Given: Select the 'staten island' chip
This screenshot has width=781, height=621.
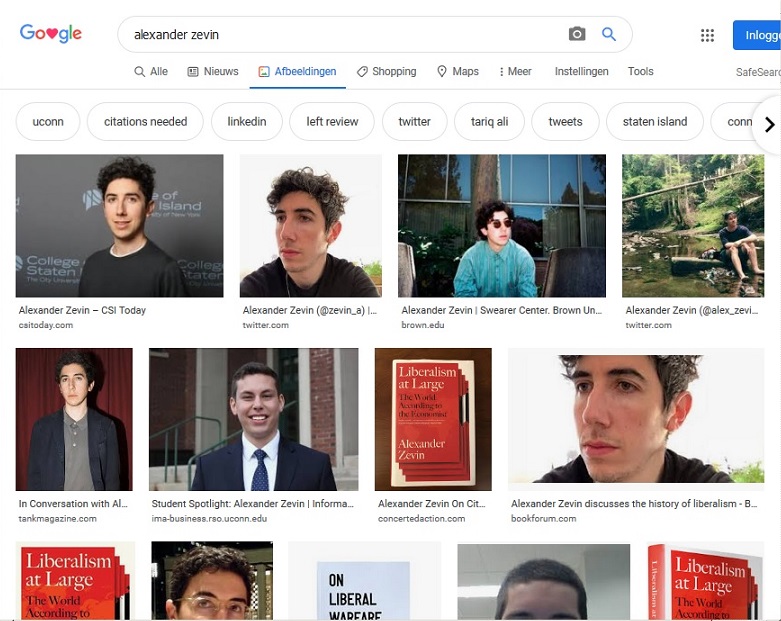Looking at the screenshot, I should click(654, 122).
